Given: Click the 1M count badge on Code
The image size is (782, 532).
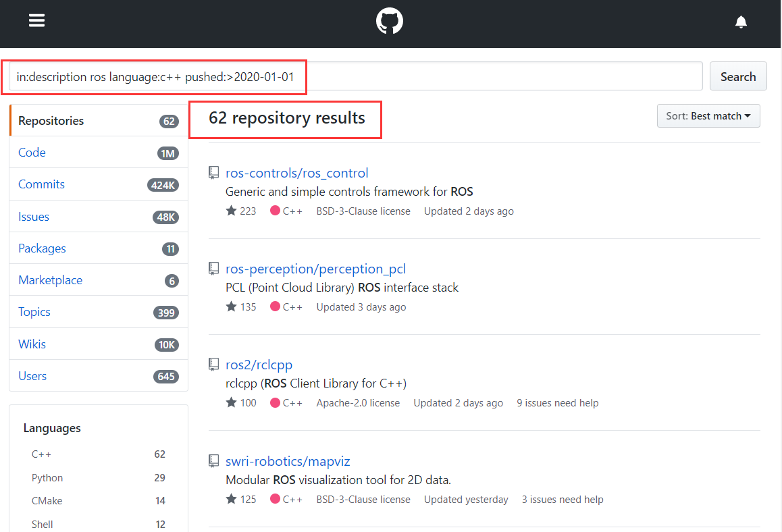Looking at the screenshot, I should (x=168, y=153).
